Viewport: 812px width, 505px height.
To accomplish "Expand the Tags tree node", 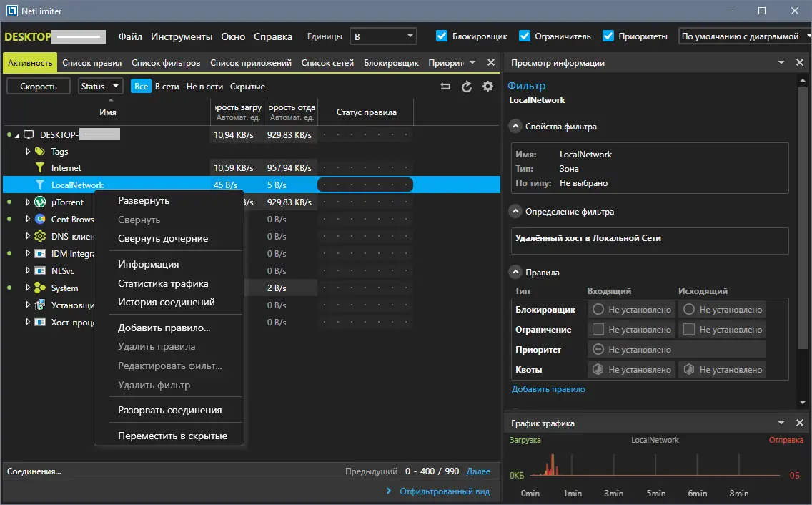I will pyautogui.click(x=29, y=152).
